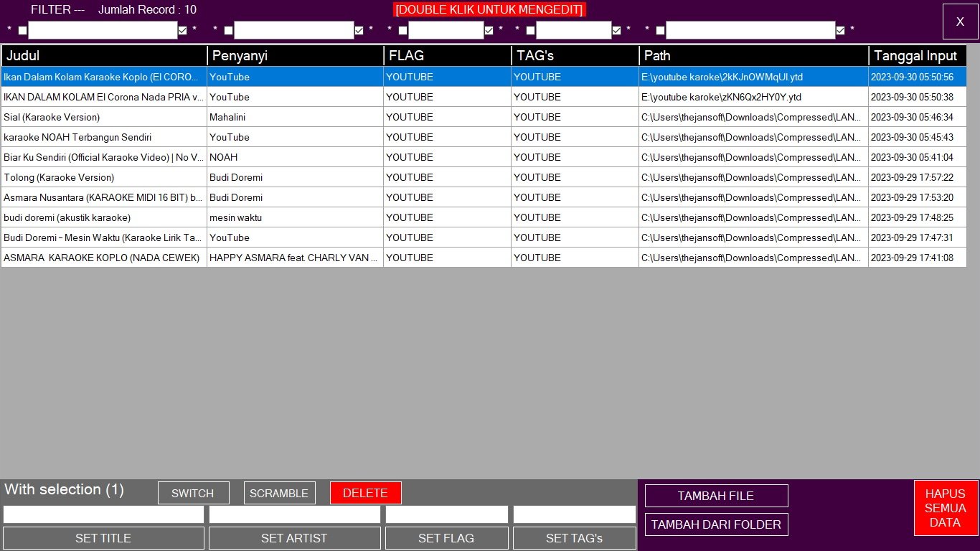This screenshot has height=551, width=980.
Task: Untick the checked box after the Penyanyi filter field
Action: (x=359, y=30)
